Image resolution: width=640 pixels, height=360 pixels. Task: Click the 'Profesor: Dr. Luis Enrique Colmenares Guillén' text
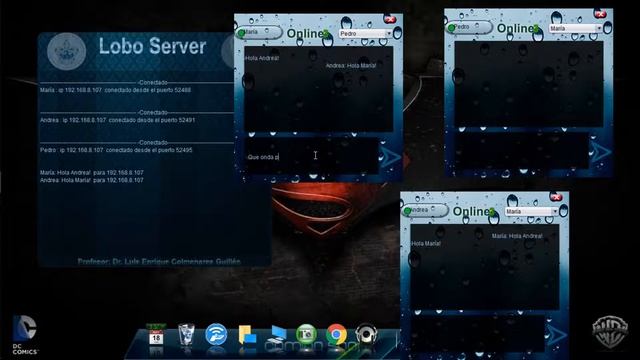pyautogui.click(x=159, y=261)
